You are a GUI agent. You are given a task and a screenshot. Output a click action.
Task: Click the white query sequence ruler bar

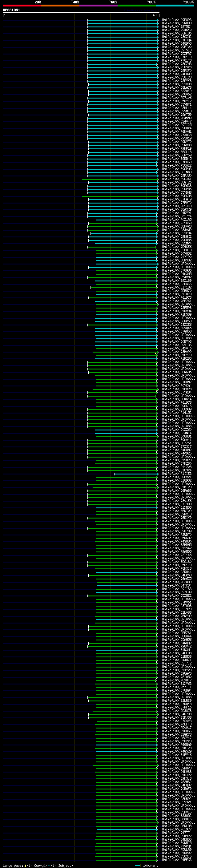pyautogui.click(x=81, y=12)
